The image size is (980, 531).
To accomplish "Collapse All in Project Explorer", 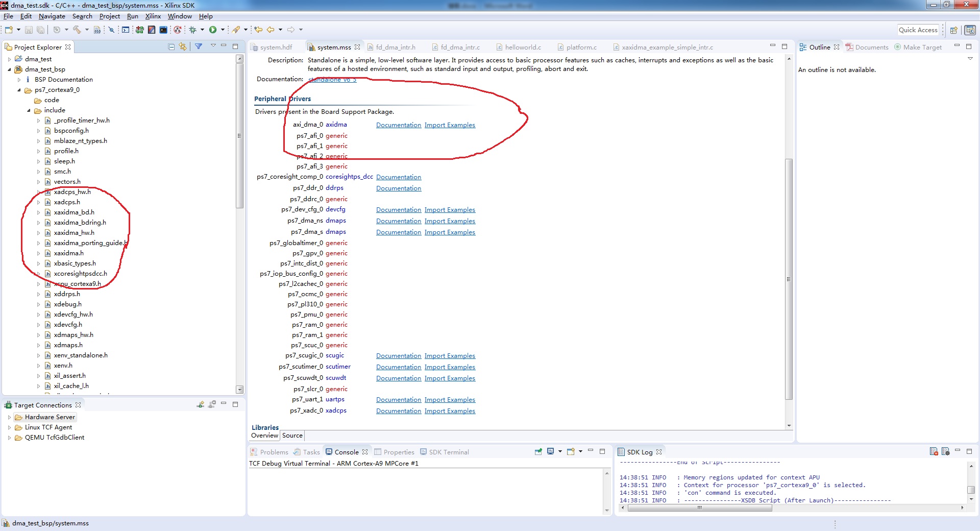I will click(x=171, y=46).
